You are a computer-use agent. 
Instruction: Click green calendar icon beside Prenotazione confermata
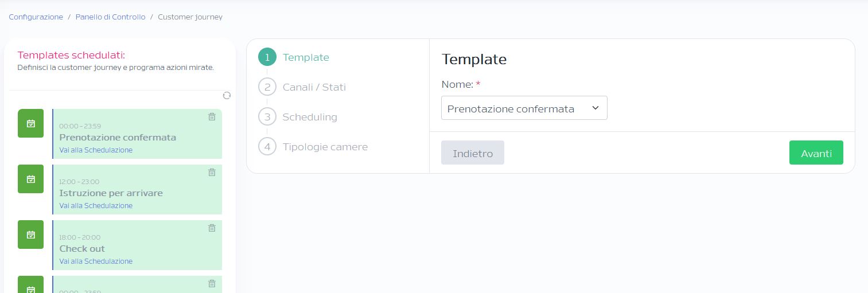tap(31, 123)
